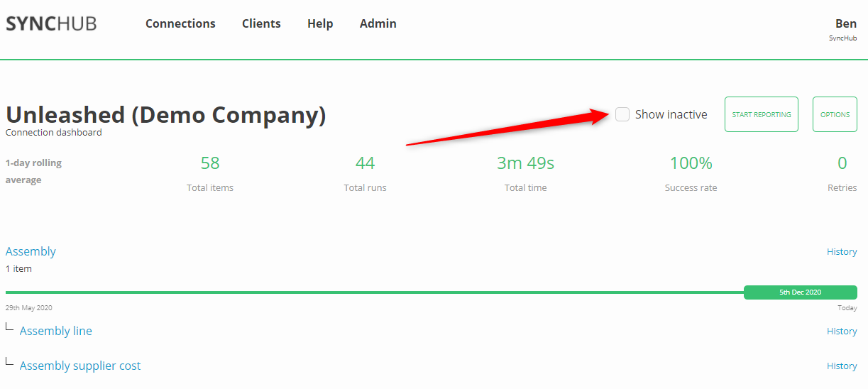The width and height of the screenshot is (868, 389).
Task: Enable the Show inactive checkbox
Action: click(622, 114)
